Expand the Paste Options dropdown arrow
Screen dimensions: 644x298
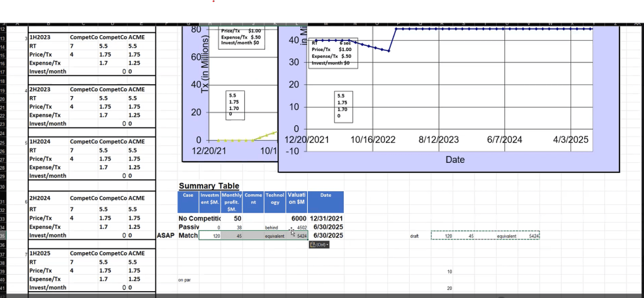tap(327, 245)
